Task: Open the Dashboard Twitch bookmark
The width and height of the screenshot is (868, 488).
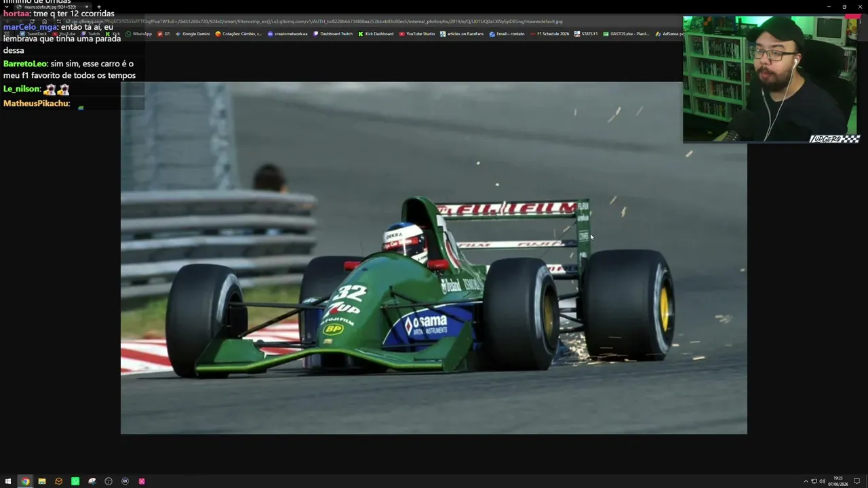Action: (x=333, y=34)
